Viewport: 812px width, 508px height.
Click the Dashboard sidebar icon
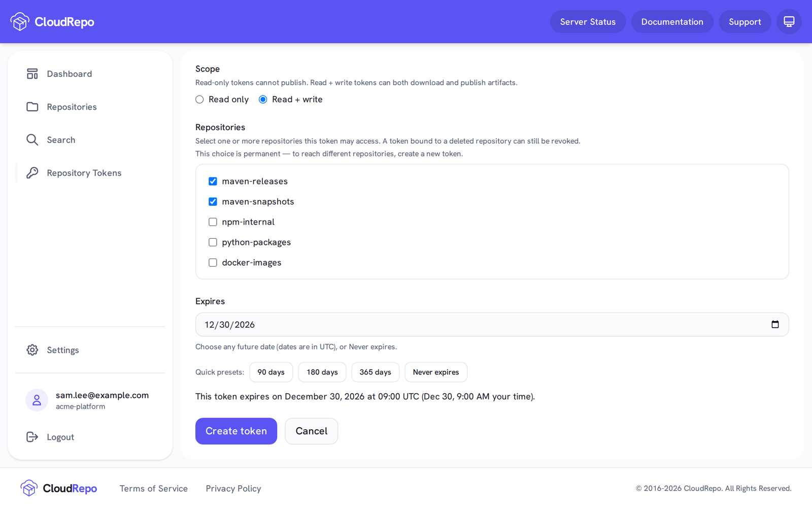point(32,74)
